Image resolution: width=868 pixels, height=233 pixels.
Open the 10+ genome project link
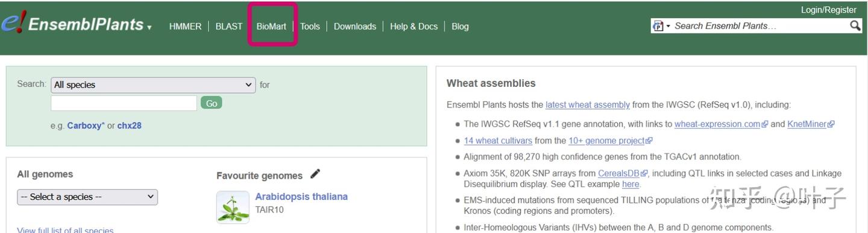click(610, 140)
